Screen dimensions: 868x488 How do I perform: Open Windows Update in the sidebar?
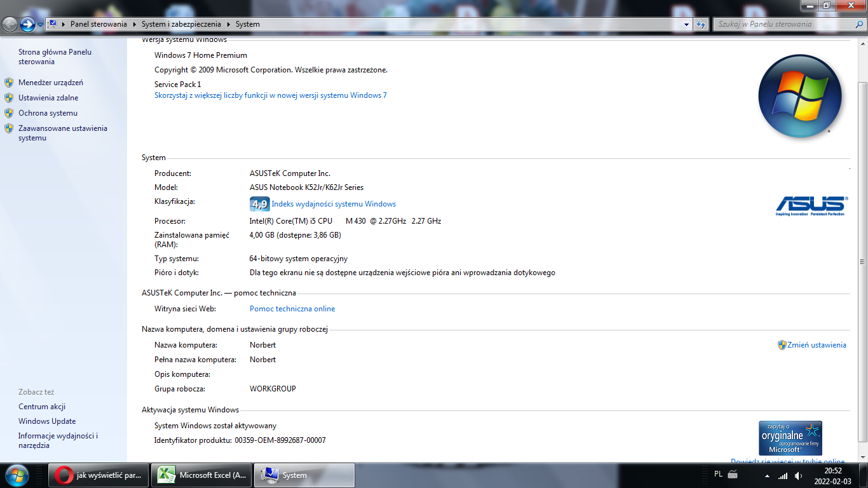47,421
